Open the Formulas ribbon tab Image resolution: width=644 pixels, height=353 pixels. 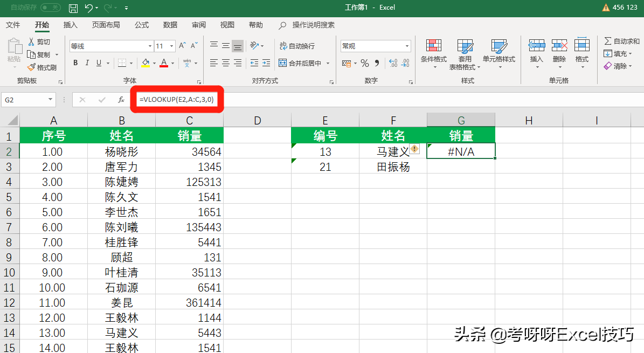[x=142, y=25]
